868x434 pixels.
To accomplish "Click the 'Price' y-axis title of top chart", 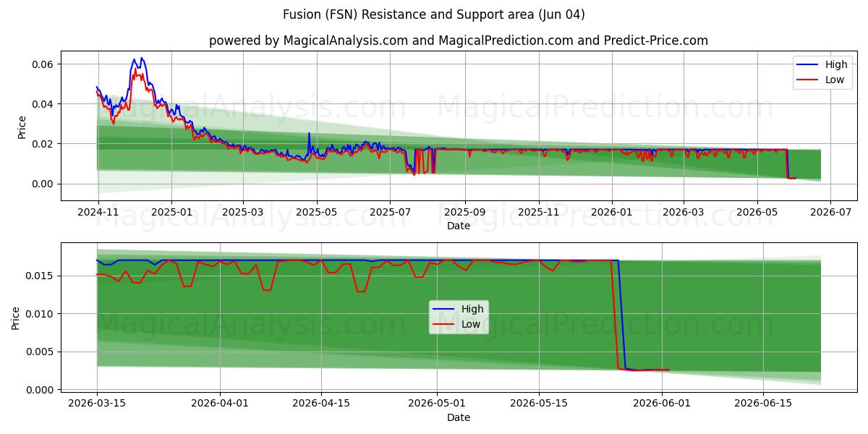I will pyautogui.click(x=22, y=126).
